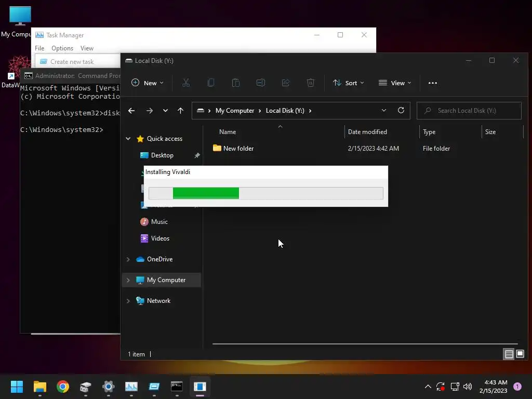
Task: Show hidden icons in system tray
Action: (428, 387)
